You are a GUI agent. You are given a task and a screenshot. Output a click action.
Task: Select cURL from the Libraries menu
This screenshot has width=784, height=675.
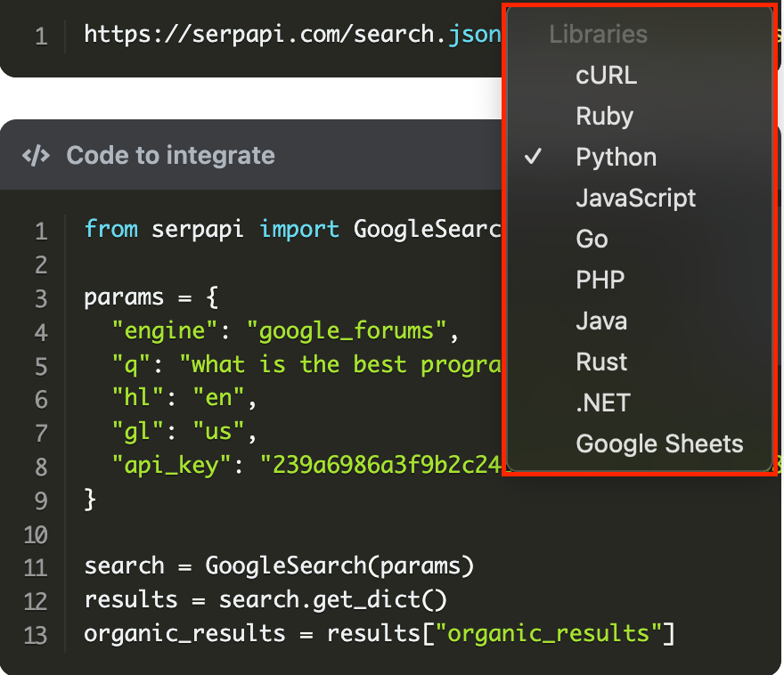pos(606,76)
